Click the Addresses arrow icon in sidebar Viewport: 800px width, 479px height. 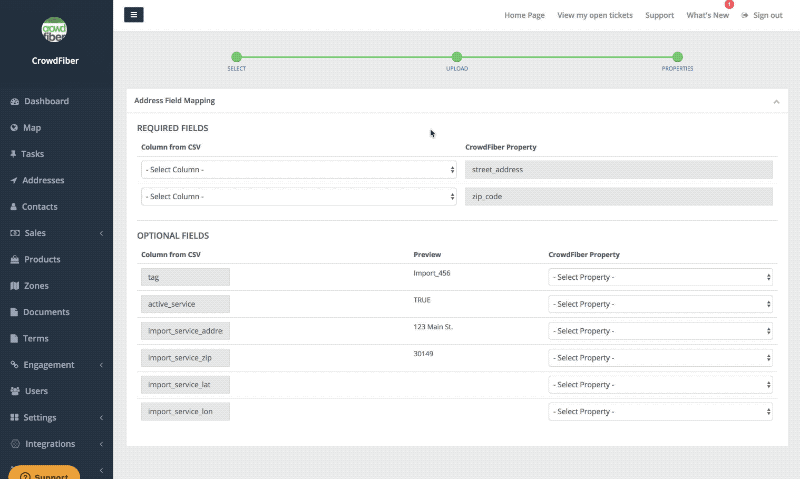pos(14,181)
